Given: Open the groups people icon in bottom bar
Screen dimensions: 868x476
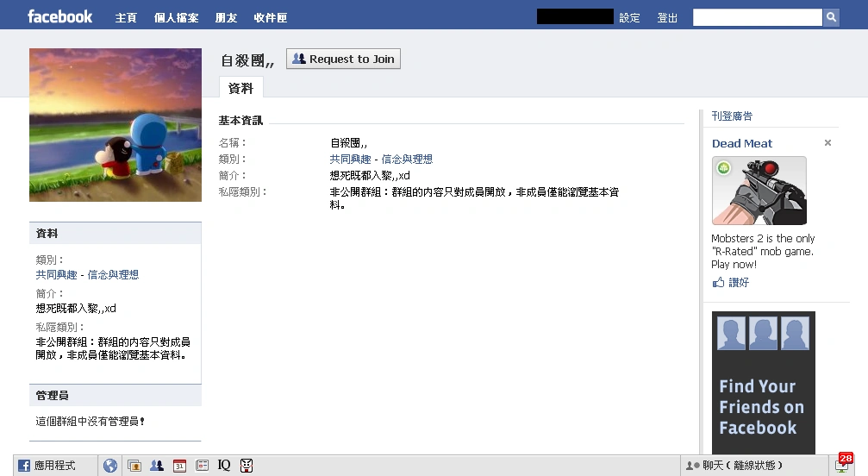Looking at the screenshot, I should [x=157, y=466].
